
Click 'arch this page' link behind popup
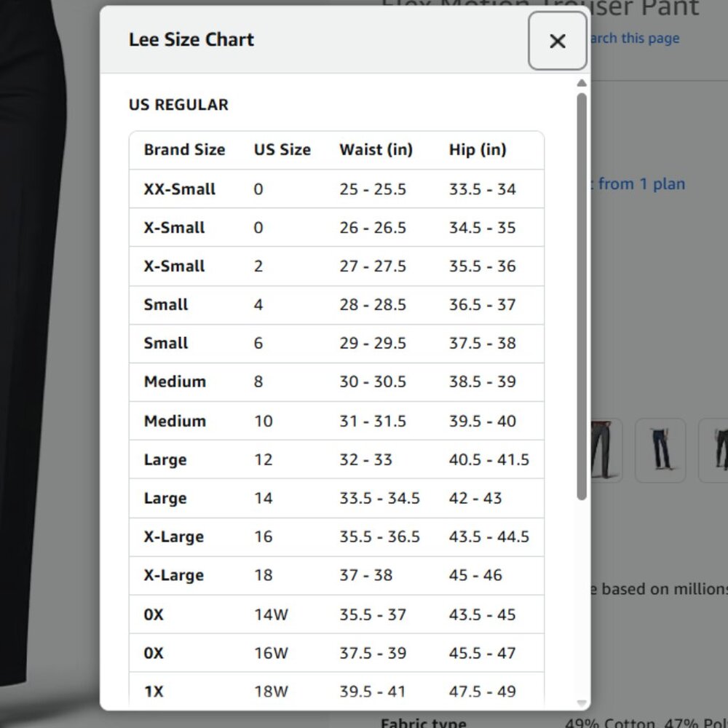pyautogui.click(x=635, y=38)
